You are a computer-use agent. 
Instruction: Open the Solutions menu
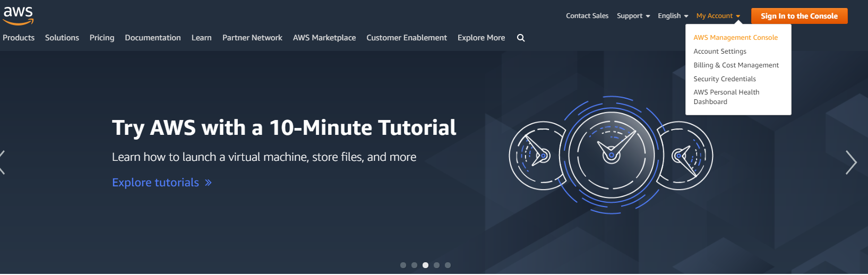[62, 38]
